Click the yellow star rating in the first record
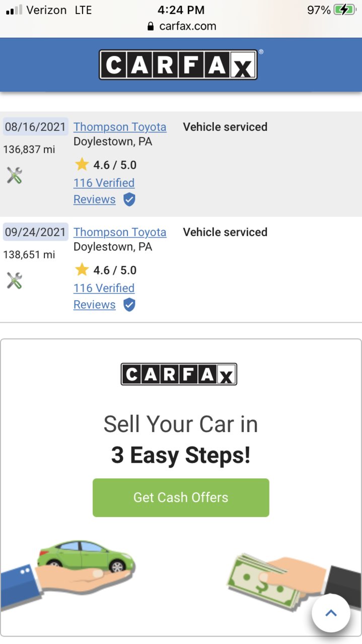This screenshot has height=644, width=362. click(82, 165)
